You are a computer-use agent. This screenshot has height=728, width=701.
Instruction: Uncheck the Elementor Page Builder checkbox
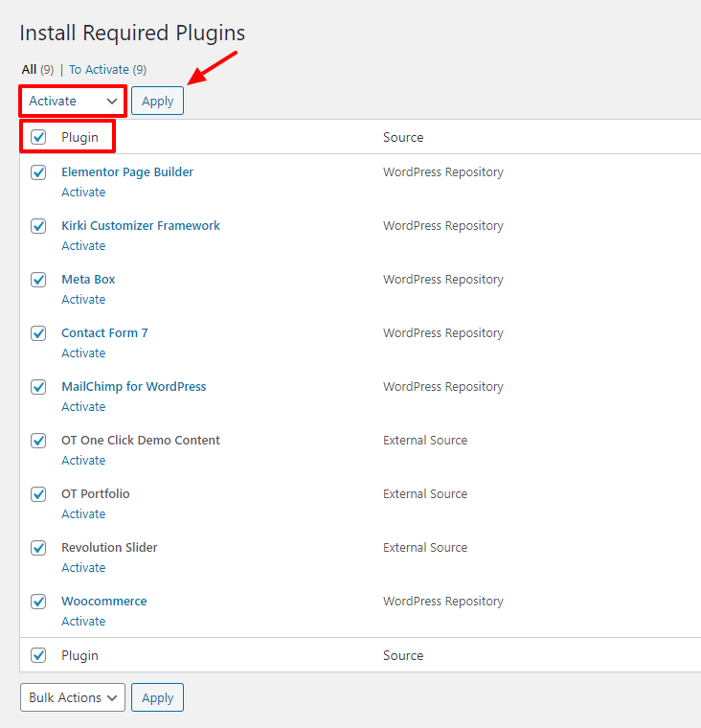point(38,172)
